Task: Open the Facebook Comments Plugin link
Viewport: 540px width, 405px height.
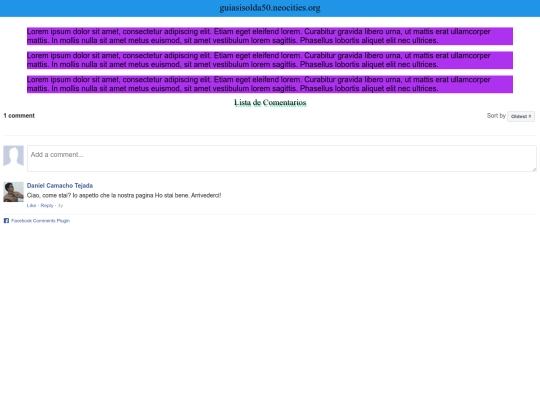Action: coord(40,221)
